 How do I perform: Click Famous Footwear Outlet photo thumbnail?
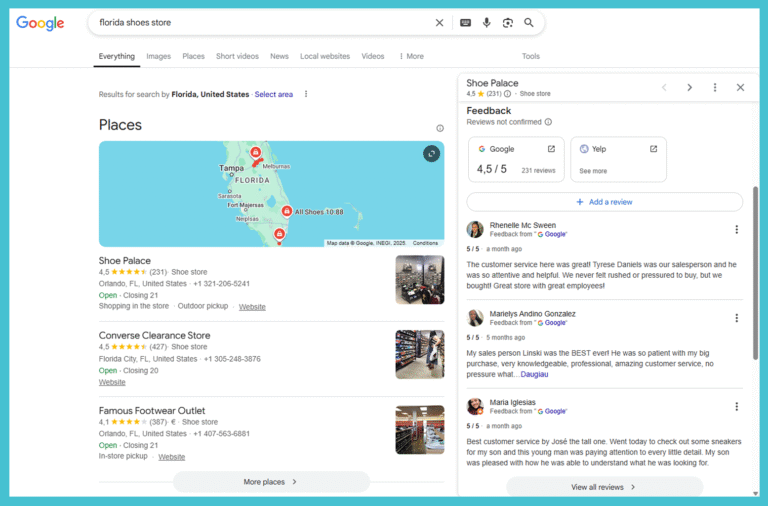tap(420, 430)
